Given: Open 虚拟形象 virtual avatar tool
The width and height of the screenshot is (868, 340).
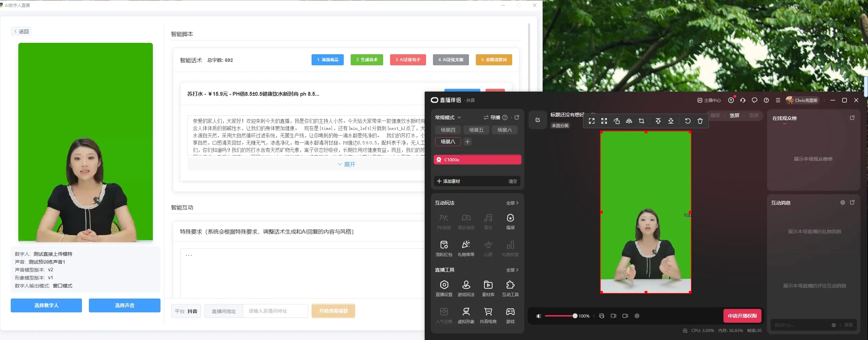Looking at the screenshot, I should pos(466,315).
